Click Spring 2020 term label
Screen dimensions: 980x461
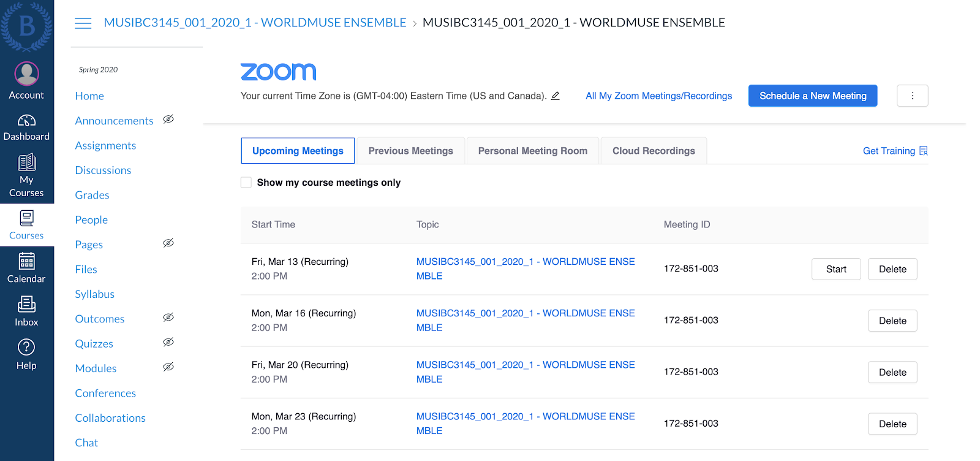(98, 69)
